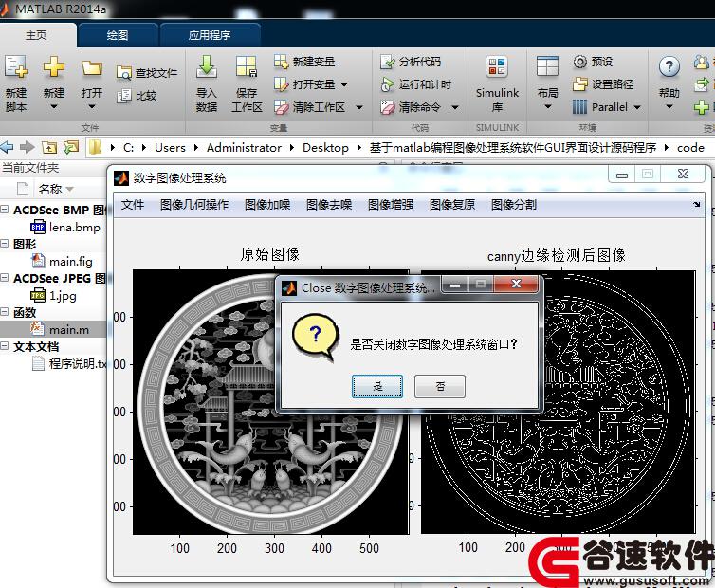
Task: Switch to the 应用程序 tab
Action: (x=210, y=35)
